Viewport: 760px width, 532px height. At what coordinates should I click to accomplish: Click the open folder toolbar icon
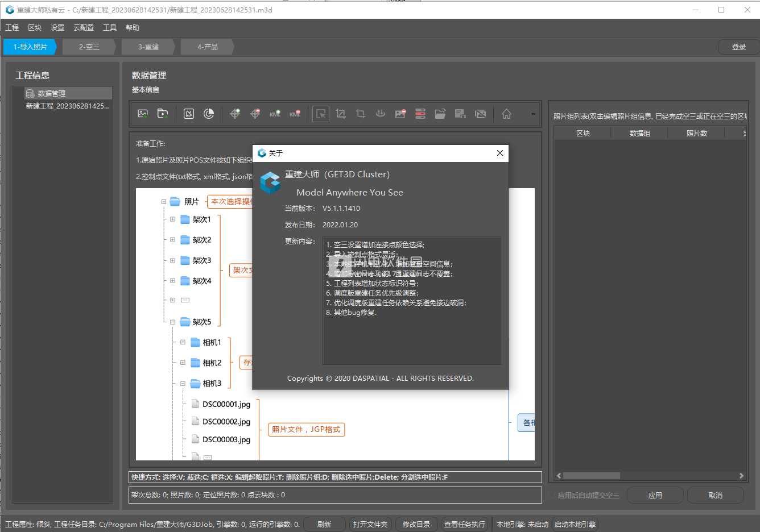coord(440,114)
